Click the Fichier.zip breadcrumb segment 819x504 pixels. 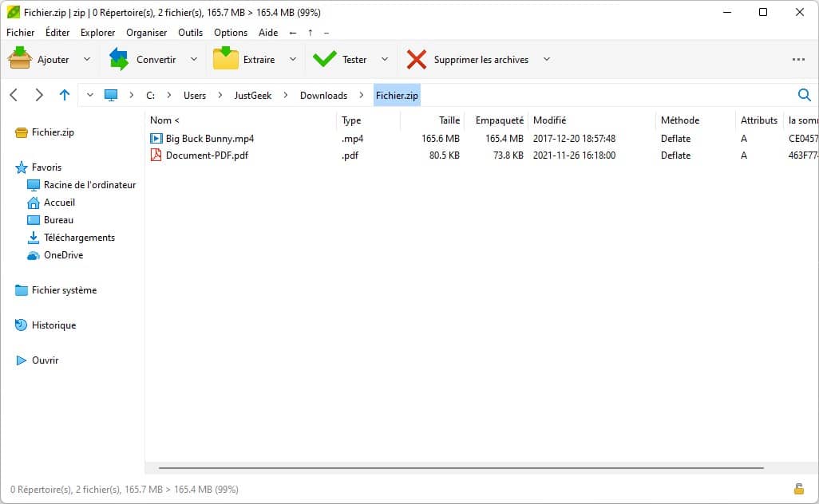click(397, 96)
